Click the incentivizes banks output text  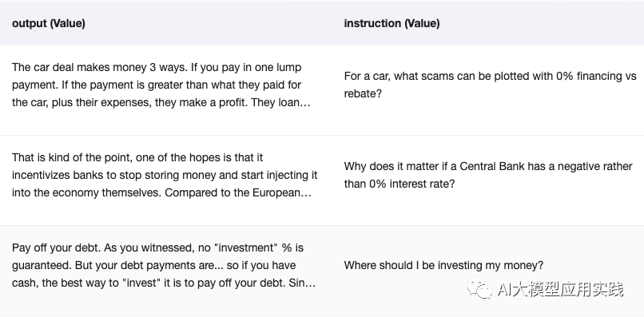point(165,176)
